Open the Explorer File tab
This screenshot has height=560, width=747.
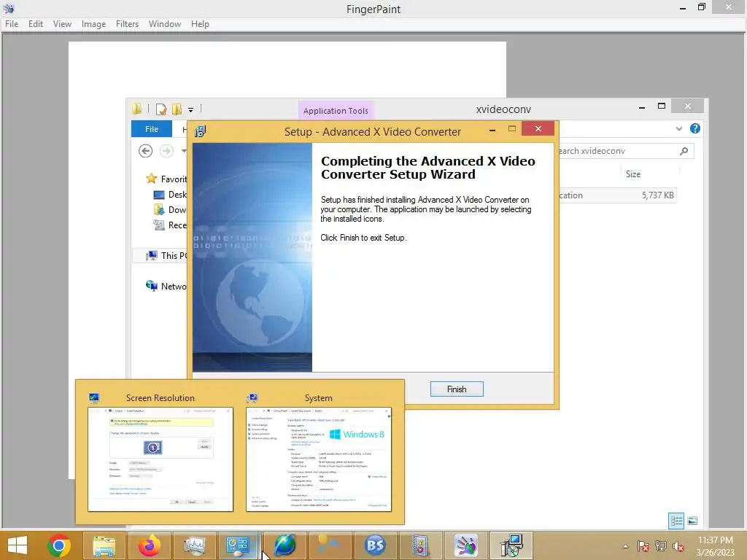point(152,129)
